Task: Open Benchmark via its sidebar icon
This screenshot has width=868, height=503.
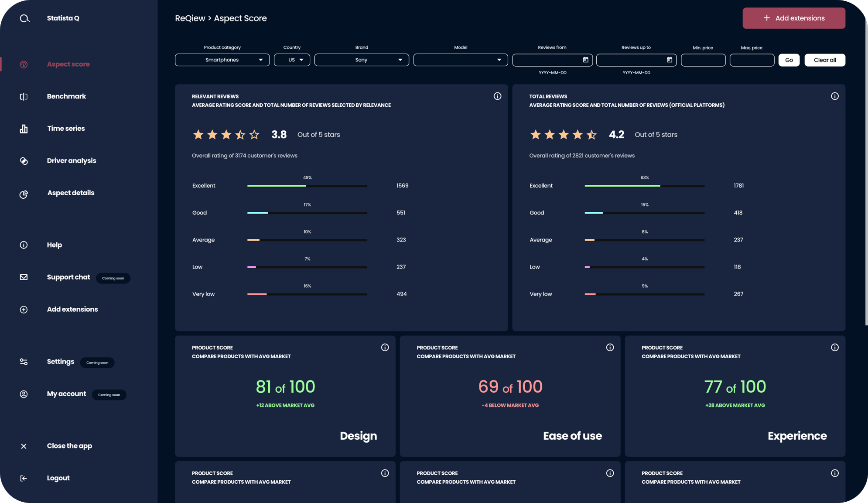Action: click(x=24, y=96)
